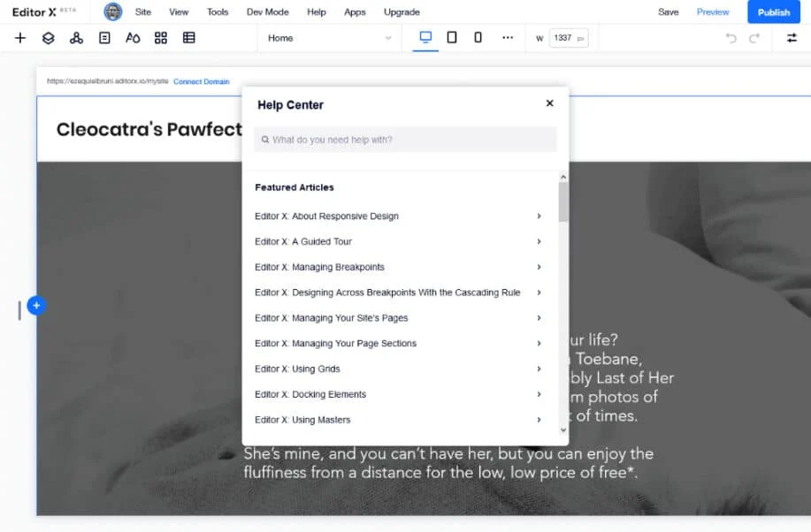Open the Masters panel icon
This screenshot has width=811, height=532.
[76, 38]
